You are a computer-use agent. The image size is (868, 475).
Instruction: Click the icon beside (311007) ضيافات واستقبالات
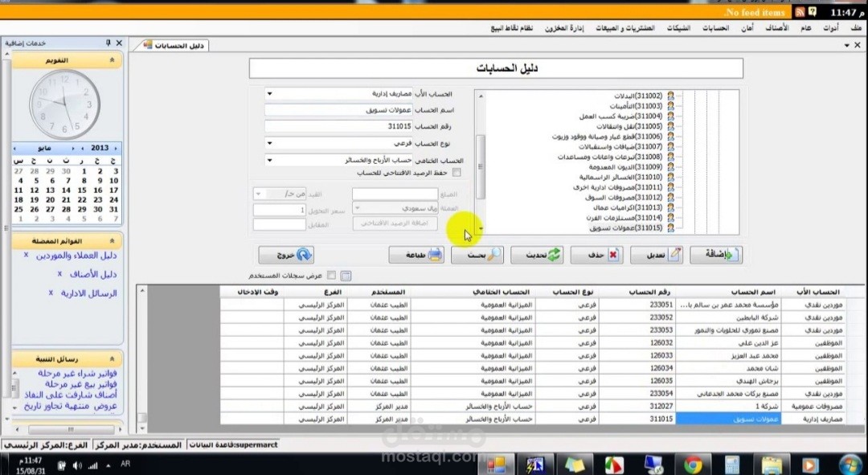coord(671,147)
